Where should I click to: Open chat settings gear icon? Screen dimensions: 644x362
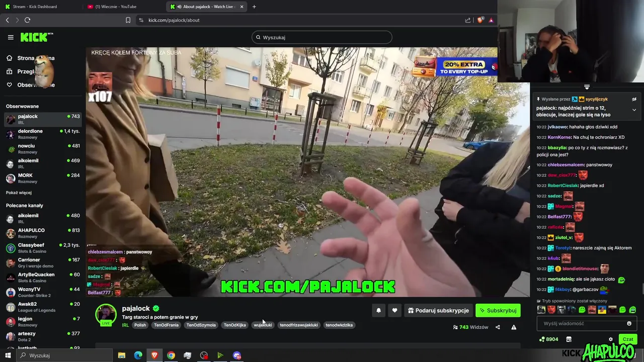click(x=611, y=339)
